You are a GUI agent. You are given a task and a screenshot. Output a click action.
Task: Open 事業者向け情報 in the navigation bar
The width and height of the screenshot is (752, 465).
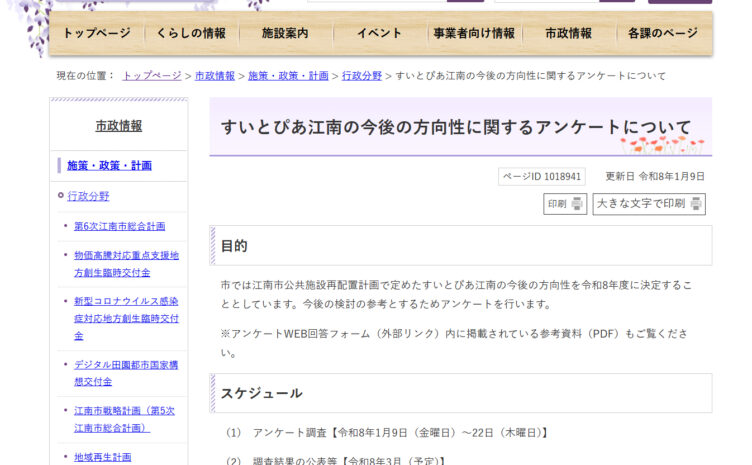474,33
